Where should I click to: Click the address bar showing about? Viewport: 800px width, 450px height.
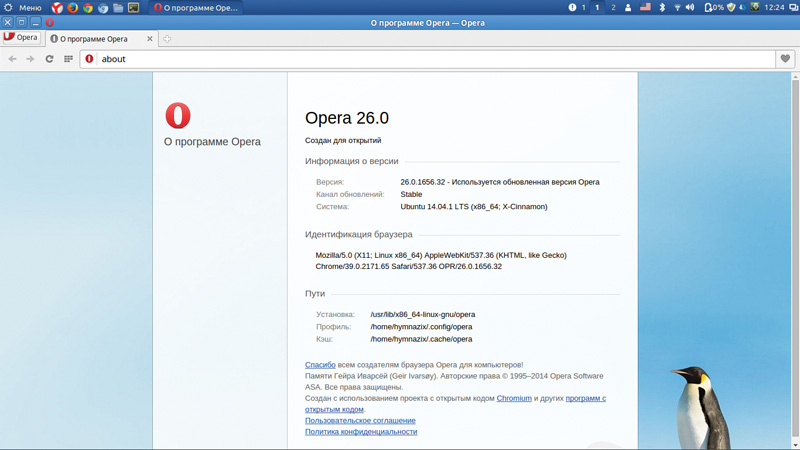point(430,59)
